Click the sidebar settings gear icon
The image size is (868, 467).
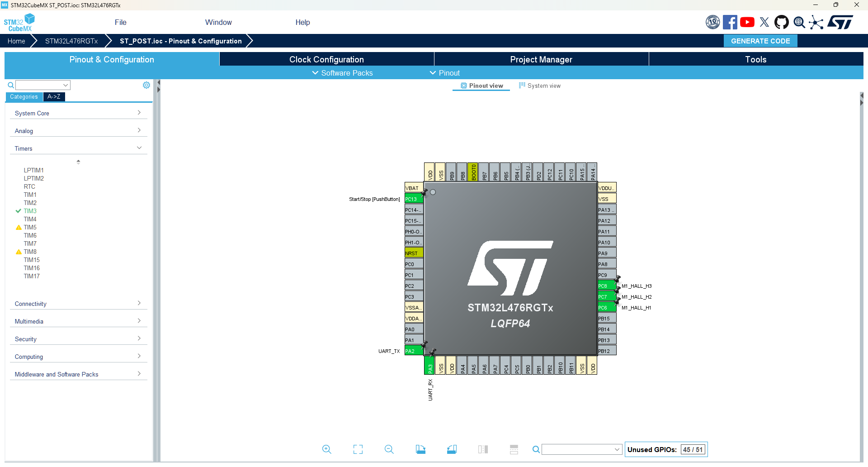coord(146,85)
